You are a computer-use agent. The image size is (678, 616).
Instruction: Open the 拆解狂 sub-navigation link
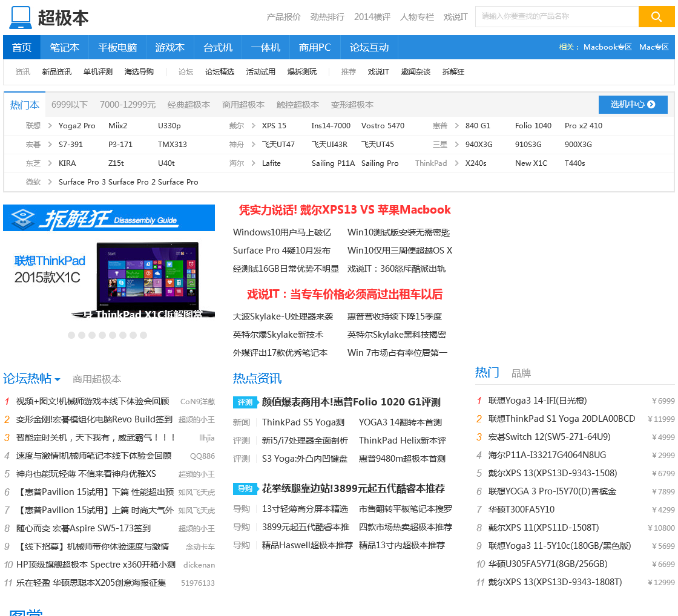pos(453,72)
